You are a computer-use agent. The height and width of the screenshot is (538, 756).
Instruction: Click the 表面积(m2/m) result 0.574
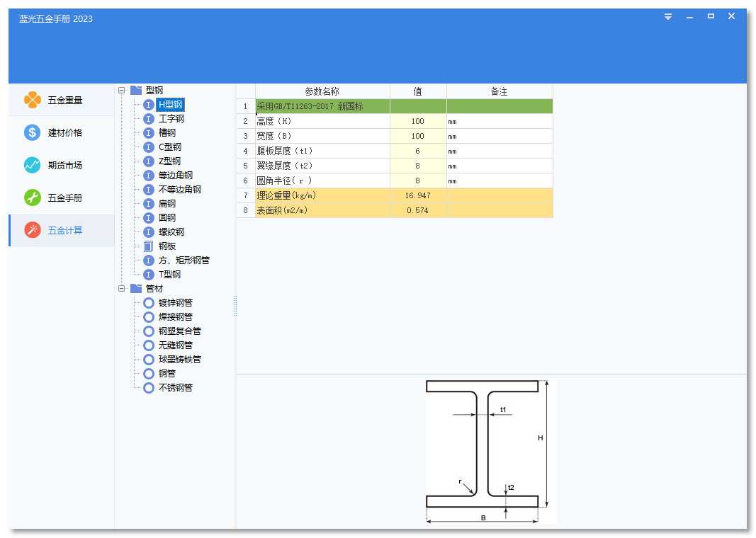(x=418, y=210)
